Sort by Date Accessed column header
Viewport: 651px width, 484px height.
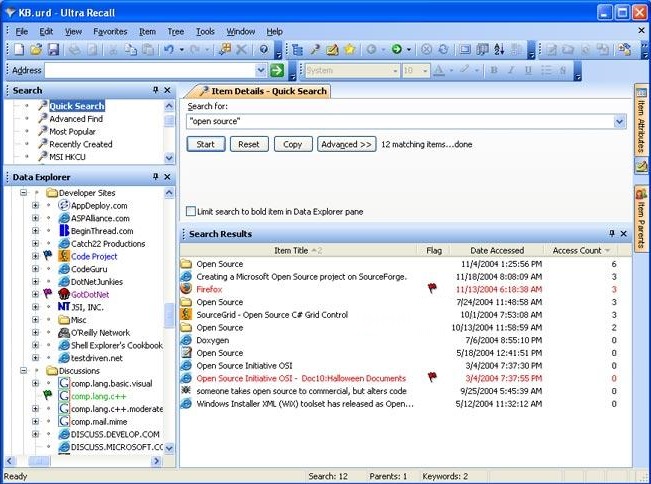tap(497, 250)
